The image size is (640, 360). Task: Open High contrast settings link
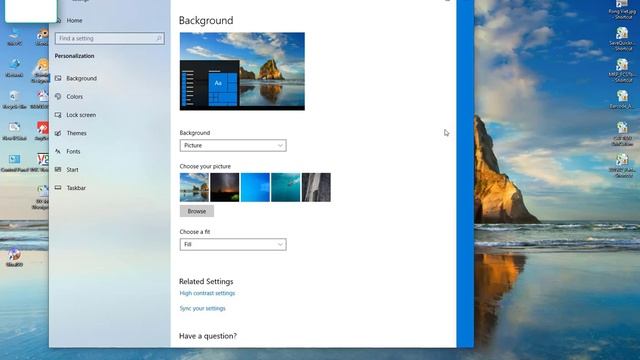pos(207,293)
